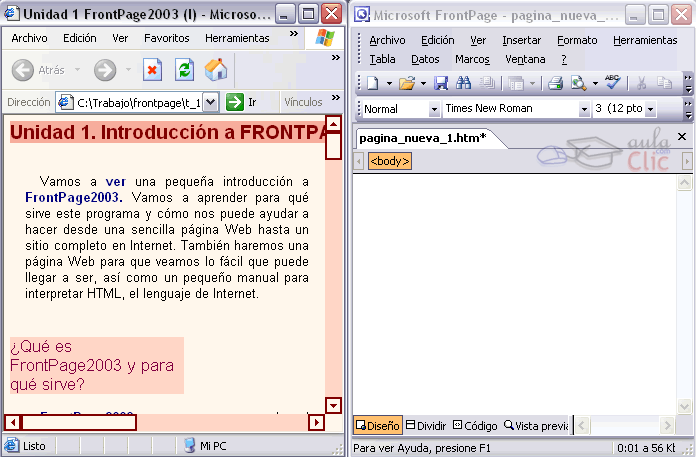Screen dimensions: 696x457
Task: Click the ver link in the web page
Action: (x=115, y=181)
